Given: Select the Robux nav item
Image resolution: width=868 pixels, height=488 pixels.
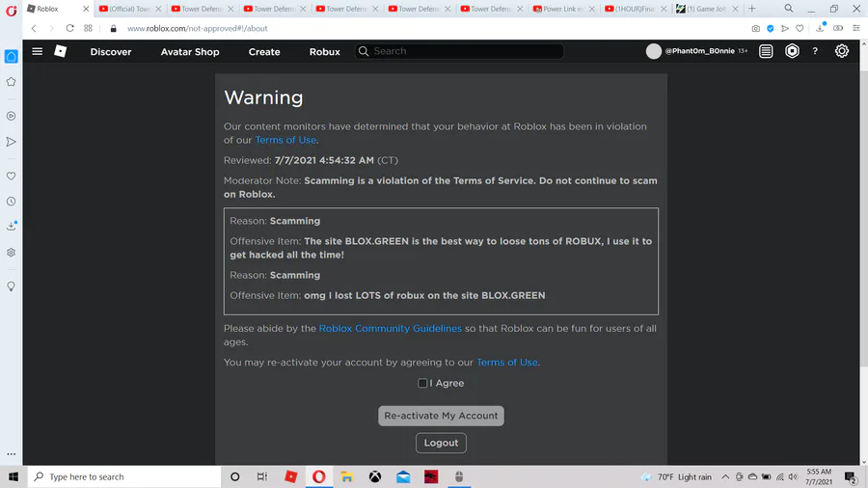Looking at the screenshot, I should pyautogui.click(x=324, y=51).
